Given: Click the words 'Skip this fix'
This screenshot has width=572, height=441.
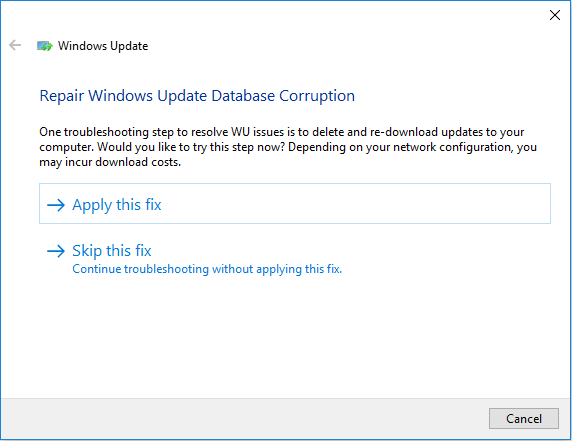Looking at the screenshot, I should pos(112,251).
